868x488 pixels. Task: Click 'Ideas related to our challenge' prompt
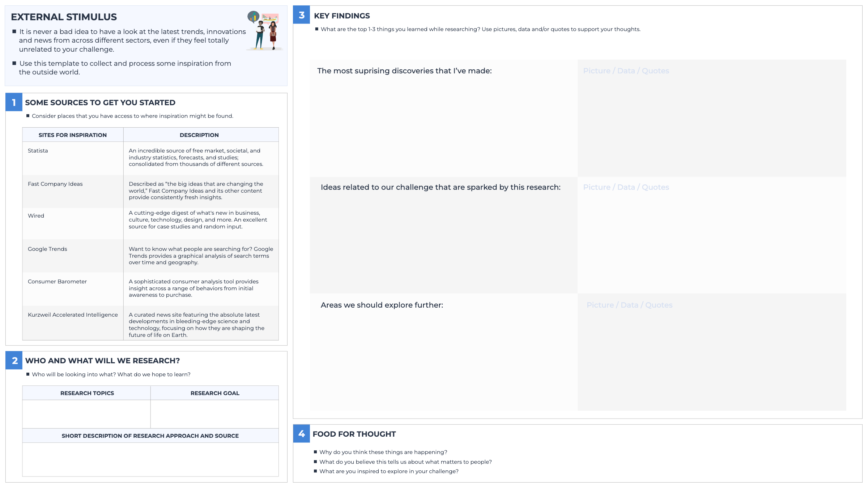point(441,187)
